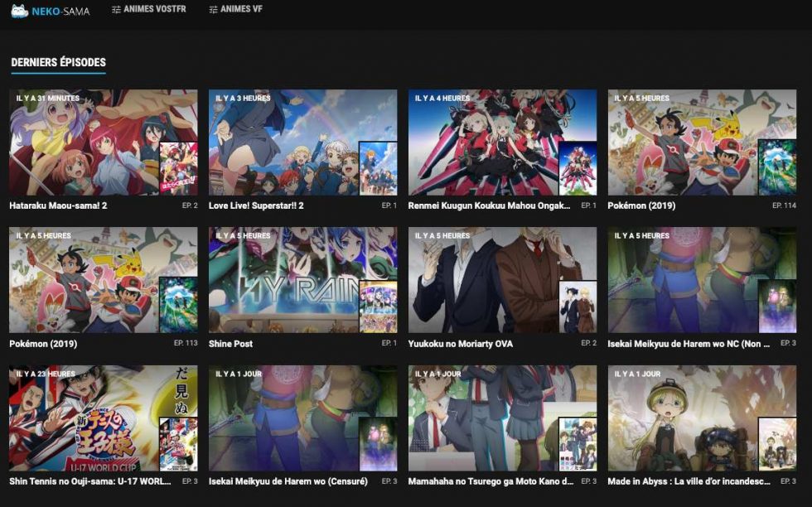Click Pokémon (2019) title for EP. 113

tap(43, 344)
